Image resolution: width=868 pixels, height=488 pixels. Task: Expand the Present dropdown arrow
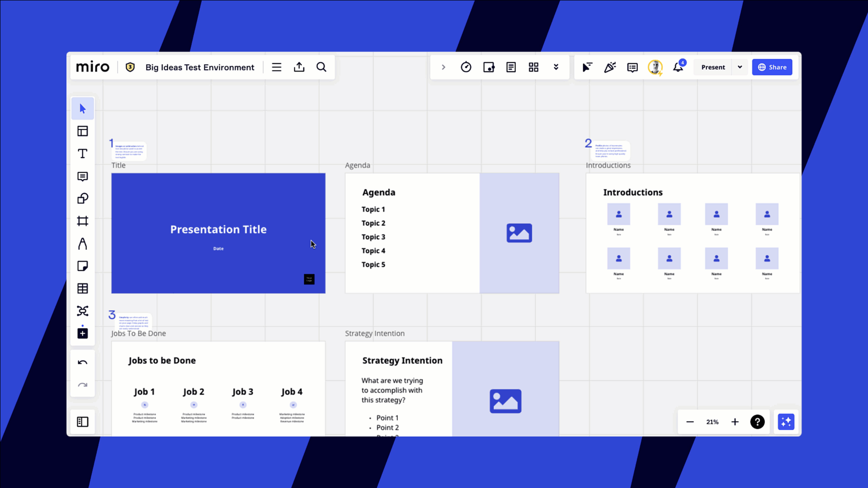point(740,67)
